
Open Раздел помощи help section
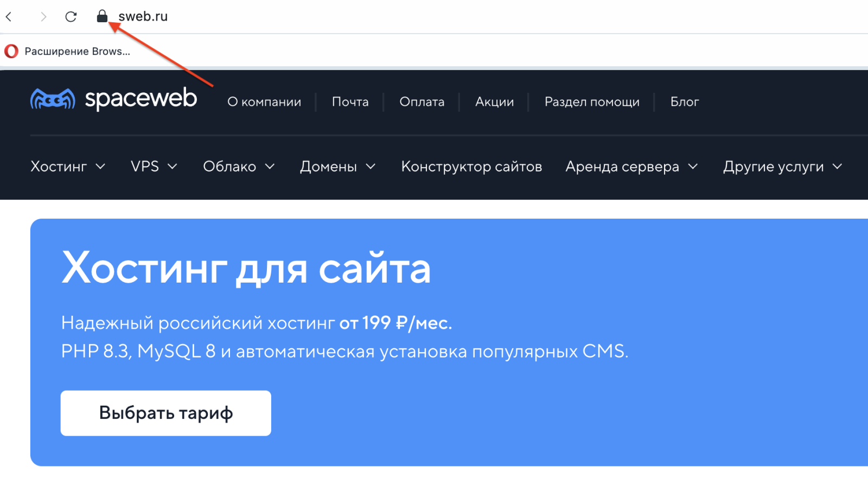pos(592,102)
